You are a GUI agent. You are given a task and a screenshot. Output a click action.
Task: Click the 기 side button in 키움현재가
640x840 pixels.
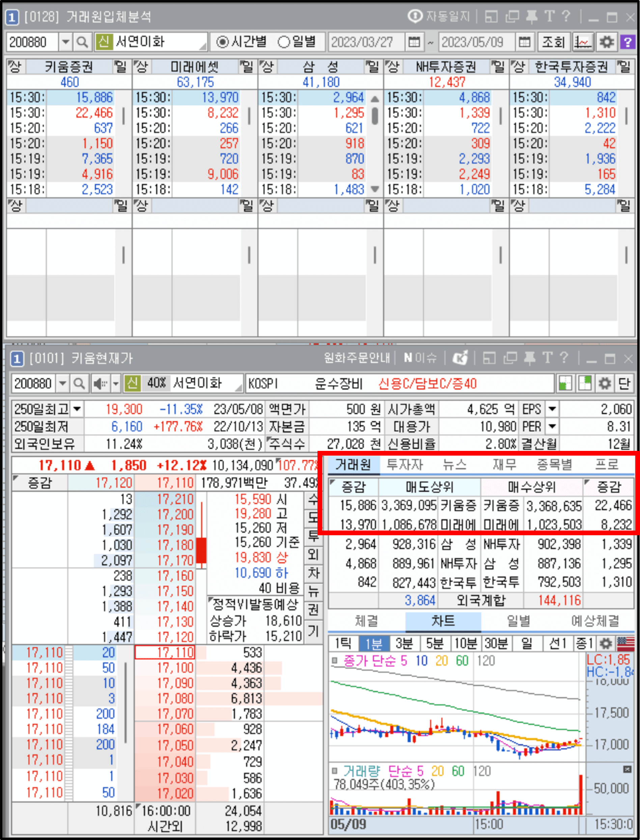click(x=313, y=631)
